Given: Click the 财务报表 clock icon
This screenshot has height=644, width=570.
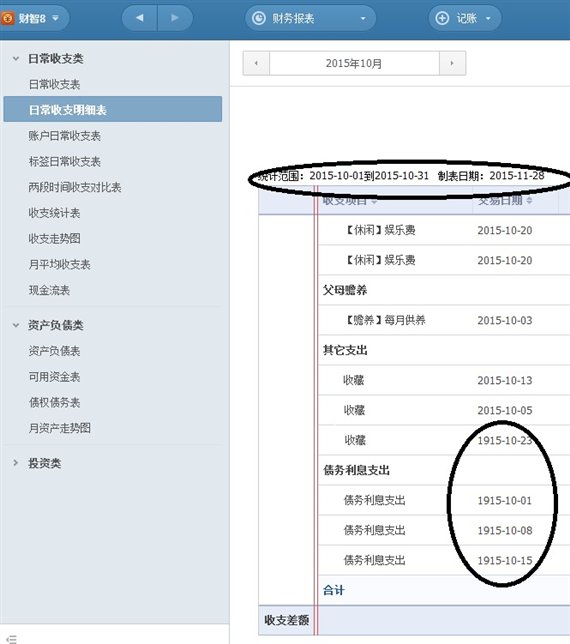Looking at the screenshot, I should click(259, 18).
